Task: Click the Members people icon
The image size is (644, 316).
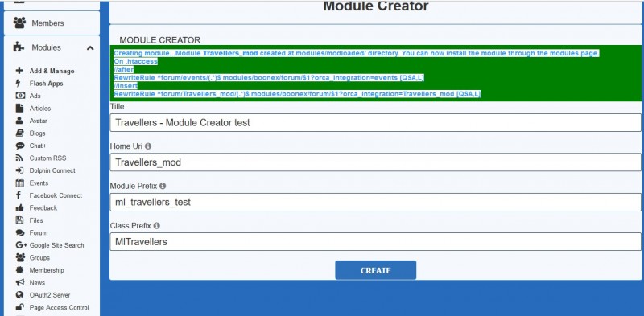Action: [x=19, y=23]
